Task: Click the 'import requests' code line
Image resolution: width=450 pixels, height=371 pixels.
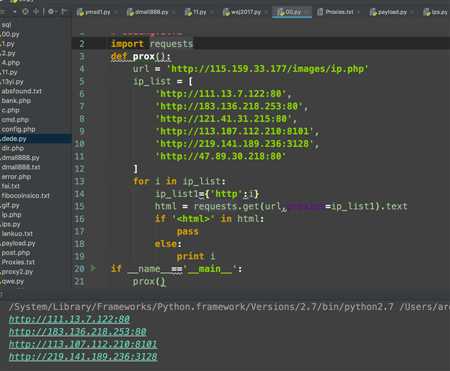Action: [152, 44]
